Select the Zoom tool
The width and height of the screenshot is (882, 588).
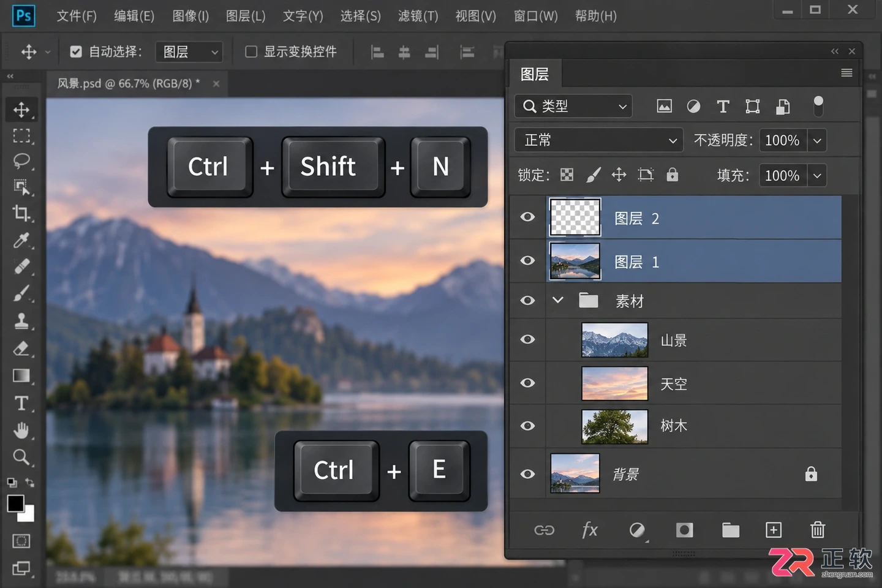tap(21, 457)
